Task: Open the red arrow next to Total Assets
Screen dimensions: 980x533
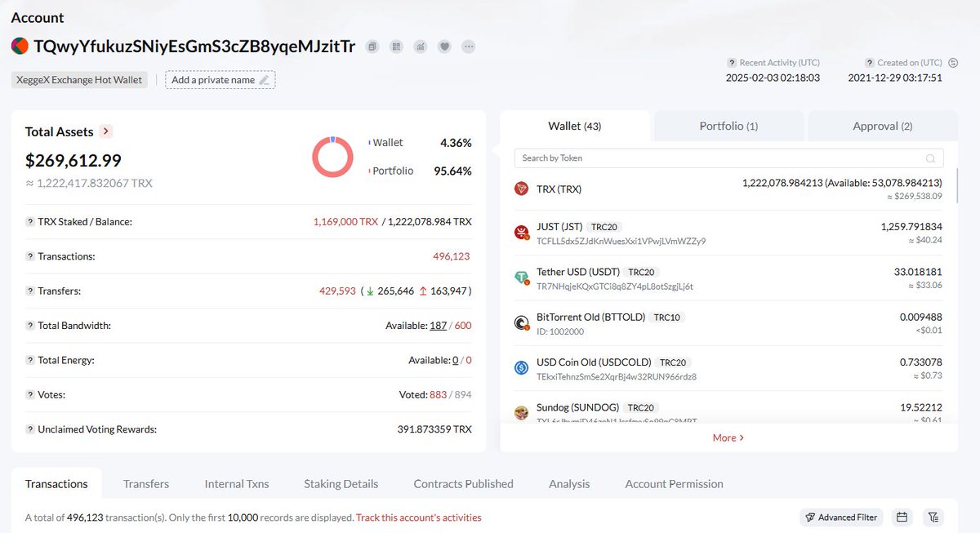Action: 105,131
